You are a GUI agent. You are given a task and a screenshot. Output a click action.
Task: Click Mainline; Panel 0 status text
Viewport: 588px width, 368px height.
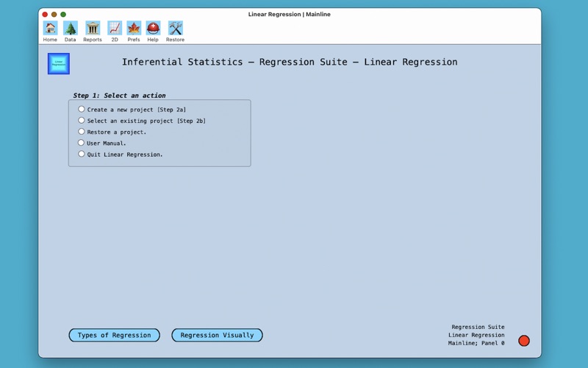click(x=476, y=343)
